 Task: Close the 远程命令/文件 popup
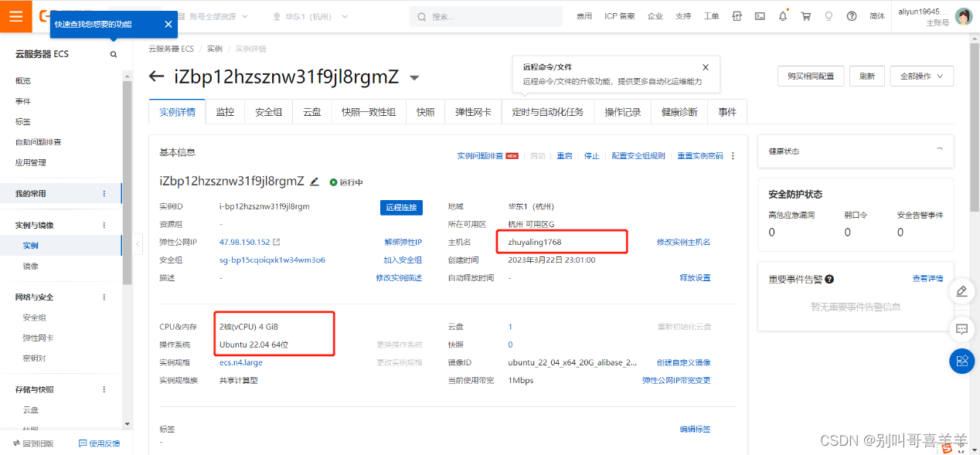click(x=705, y=67)
